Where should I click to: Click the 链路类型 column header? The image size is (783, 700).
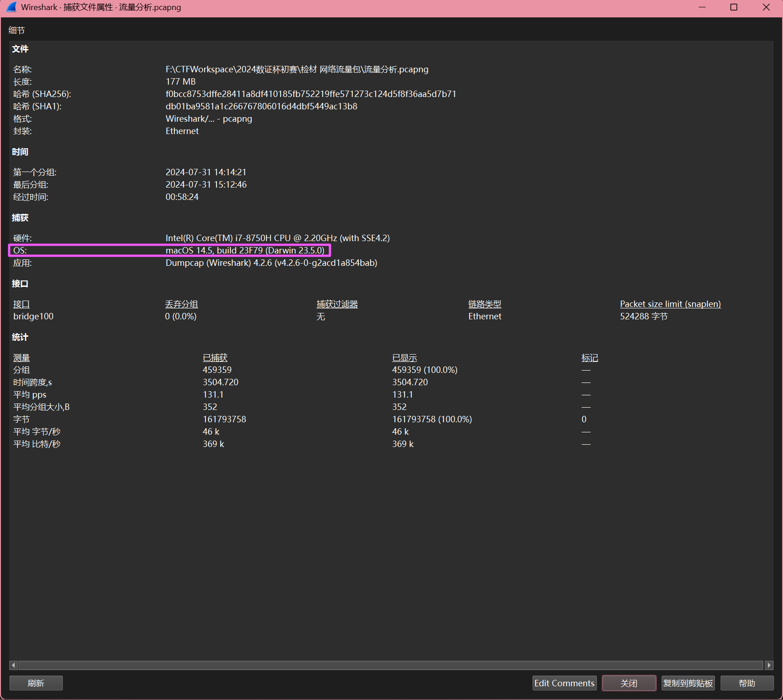click(485, 304)
